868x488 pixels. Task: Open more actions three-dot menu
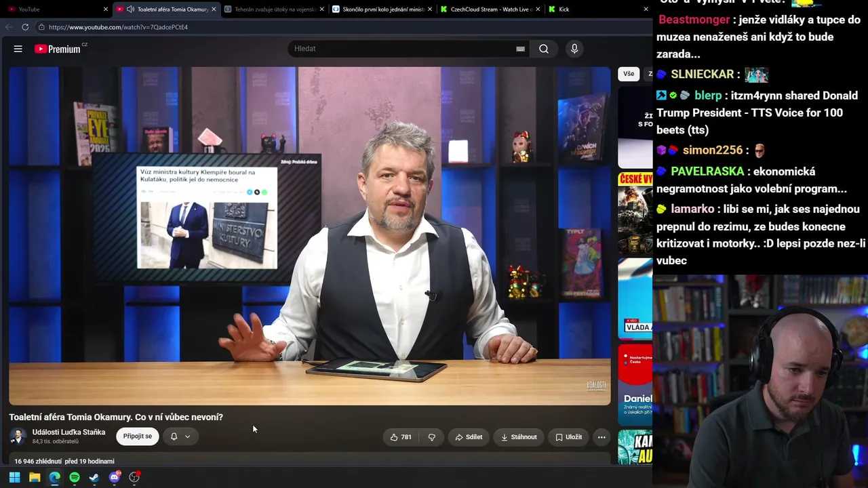click(x=601, y=437)
